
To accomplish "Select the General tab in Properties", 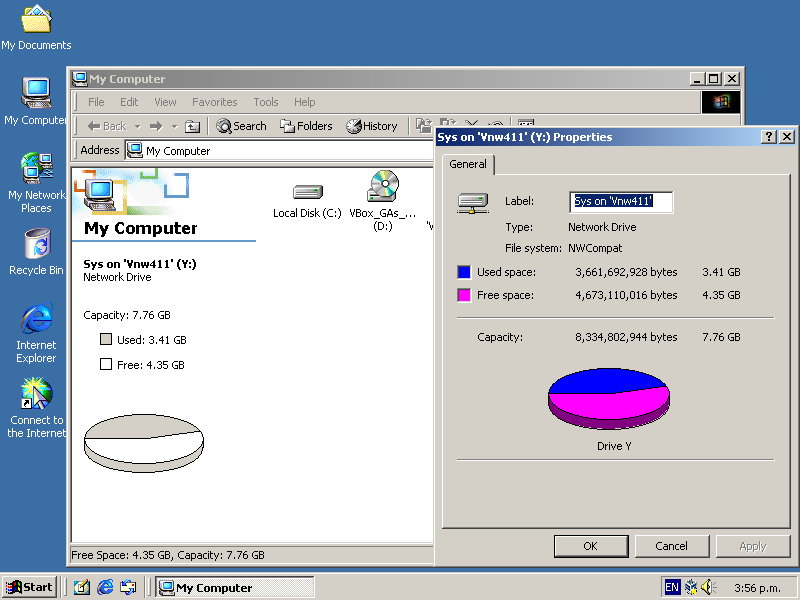I will [467, 164].
